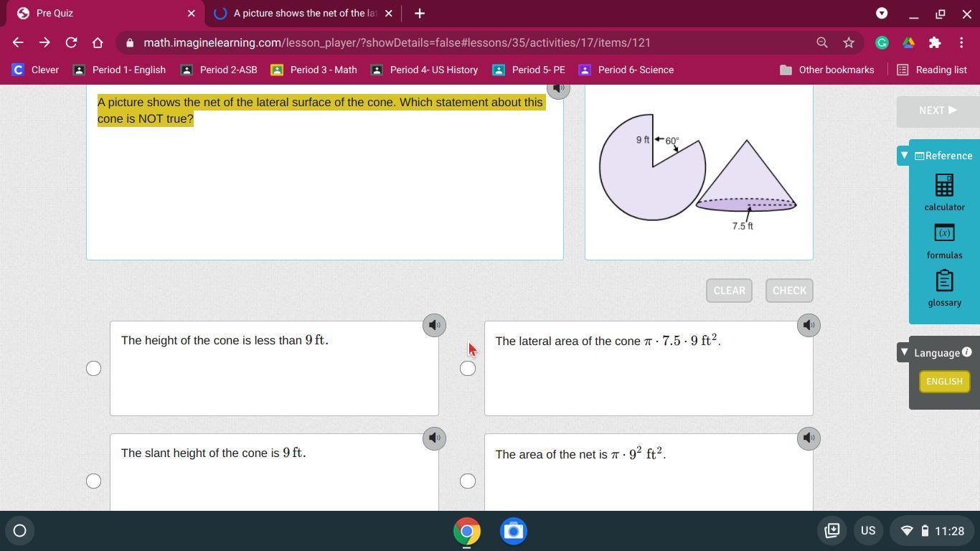Viewport: 980px width, 551px height.
Task: Switch to the cone net picture tab
Action: pos(304,13)
